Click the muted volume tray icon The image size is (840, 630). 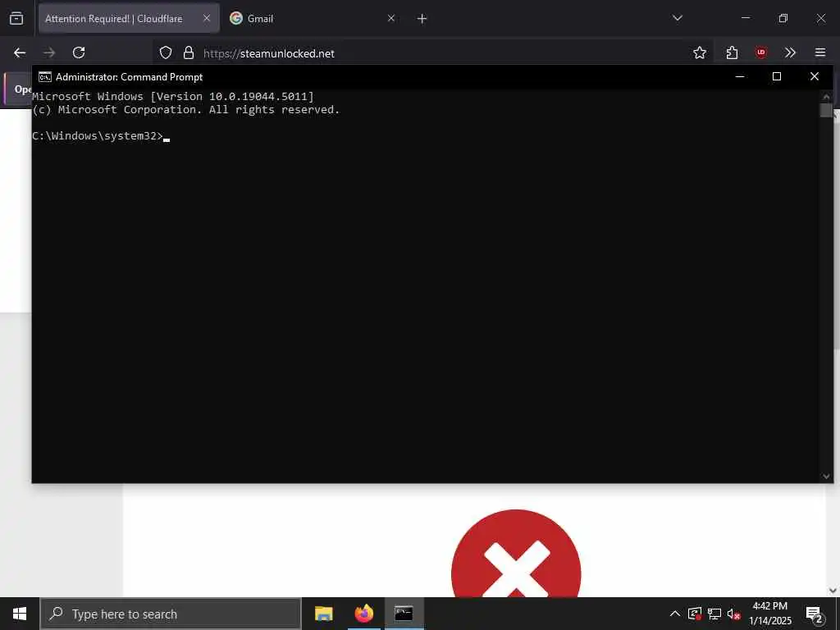734,614
